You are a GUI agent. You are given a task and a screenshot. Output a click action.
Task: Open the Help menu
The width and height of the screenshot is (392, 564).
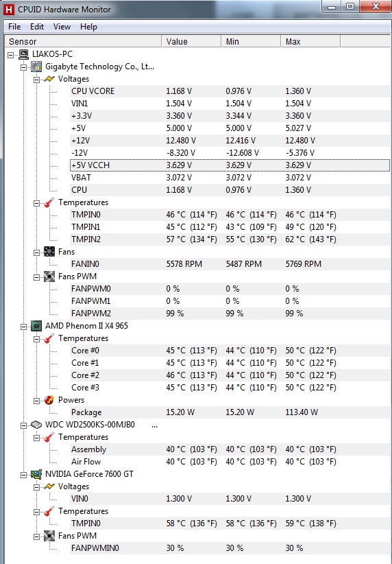tap(88, 27)
